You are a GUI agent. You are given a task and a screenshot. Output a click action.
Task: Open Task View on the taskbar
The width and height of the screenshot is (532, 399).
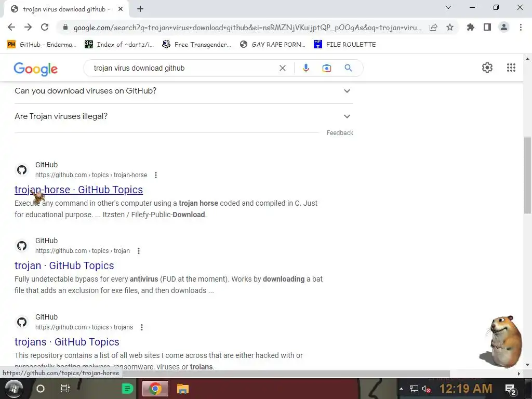[x=65, y=389]
